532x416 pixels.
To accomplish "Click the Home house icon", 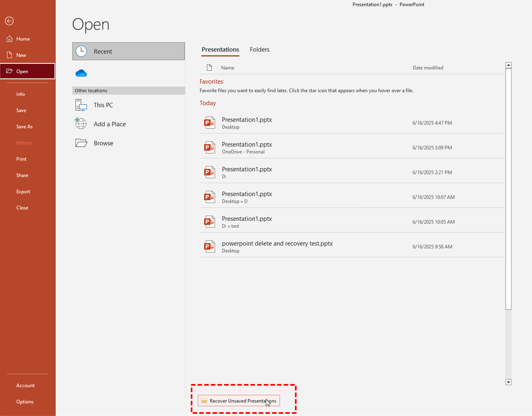I will (9, 39).
